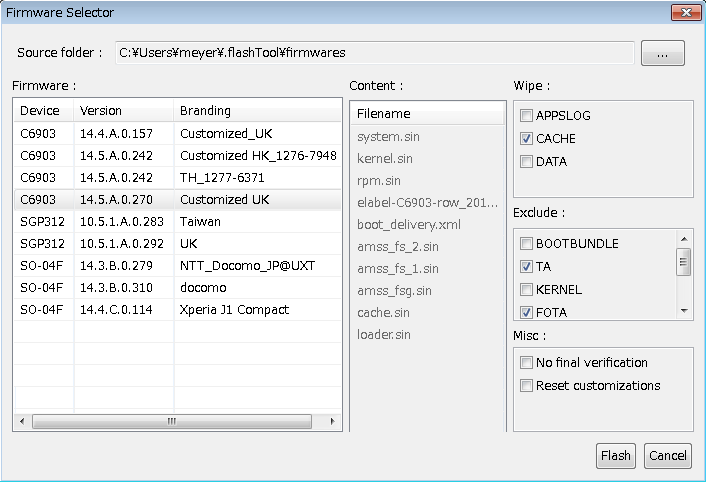
Task: Tick the DATA wipe checkbox
Action: point(526,162)
